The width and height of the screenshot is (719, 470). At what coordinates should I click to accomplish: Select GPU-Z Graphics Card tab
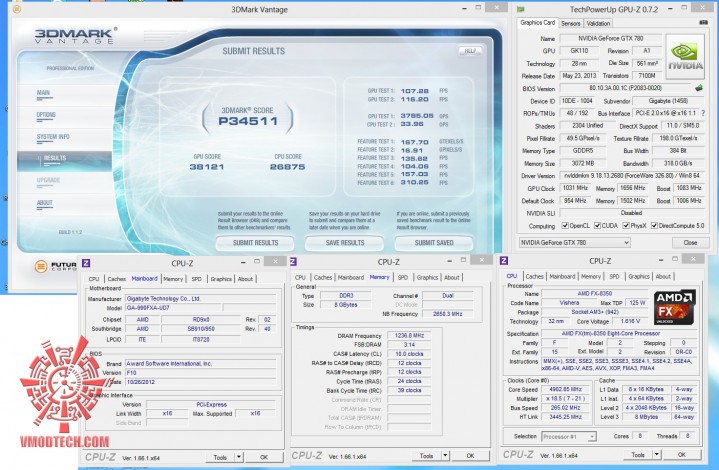pyautogui.click(x=537, y=22)
